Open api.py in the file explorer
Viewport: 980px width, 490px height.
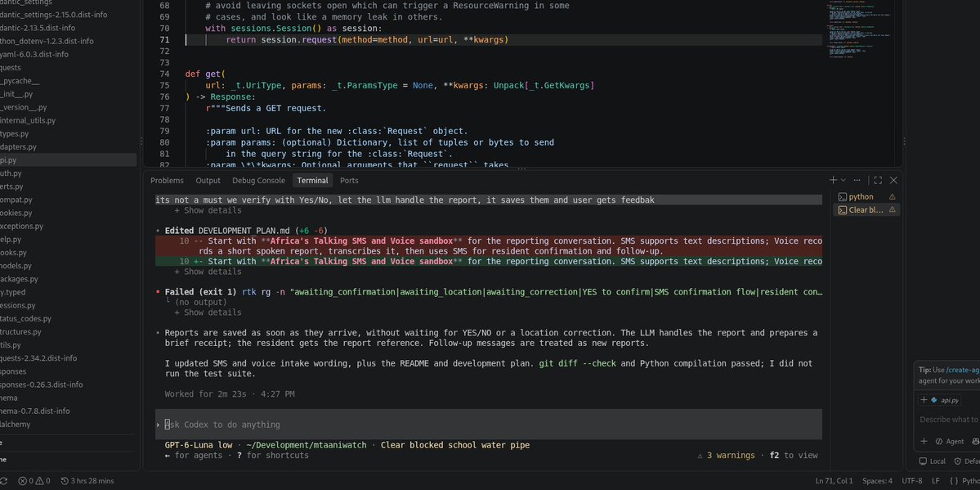click(68, 160)
